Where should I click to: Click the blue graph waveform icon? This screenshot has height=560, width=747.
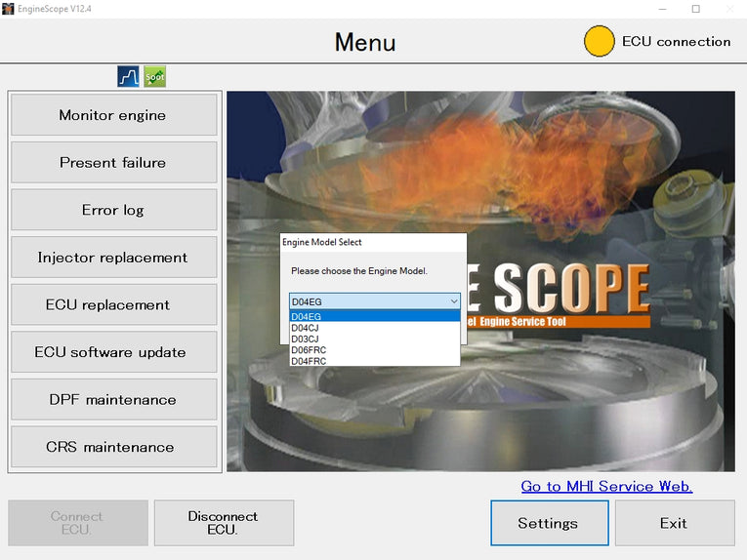coord(129,76)
